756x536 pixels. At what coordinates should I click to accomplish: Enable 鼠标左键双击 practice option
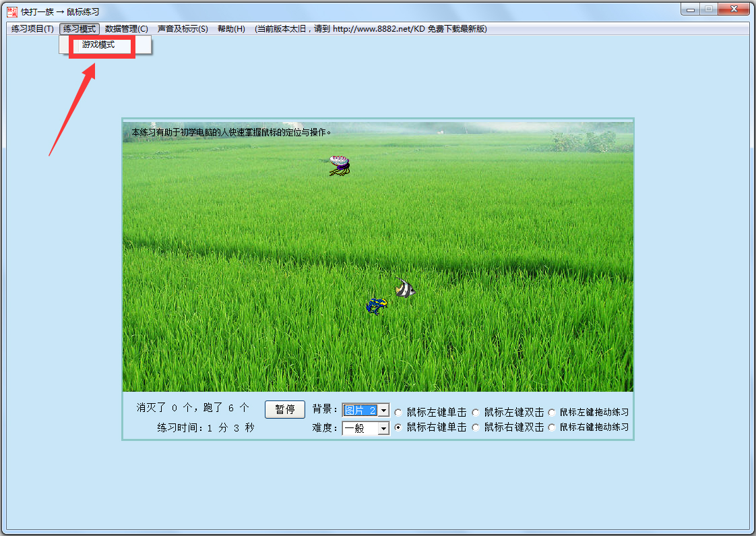476,412
